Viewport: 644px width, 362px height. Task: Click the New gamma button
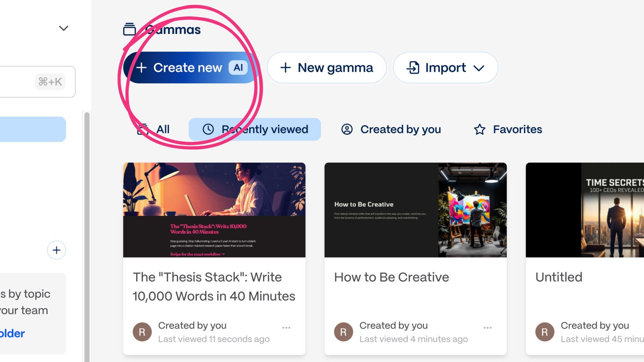(326, 68)
